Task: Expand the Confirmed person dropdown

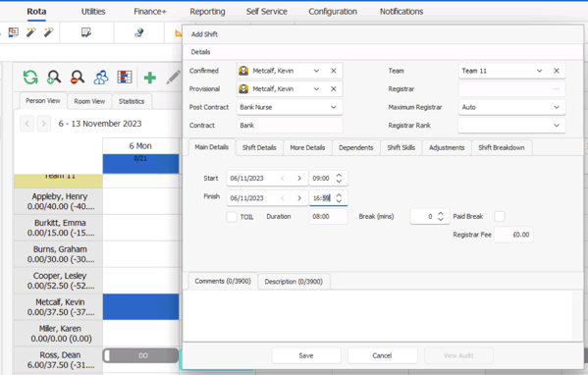Action: tap(316, 71)
